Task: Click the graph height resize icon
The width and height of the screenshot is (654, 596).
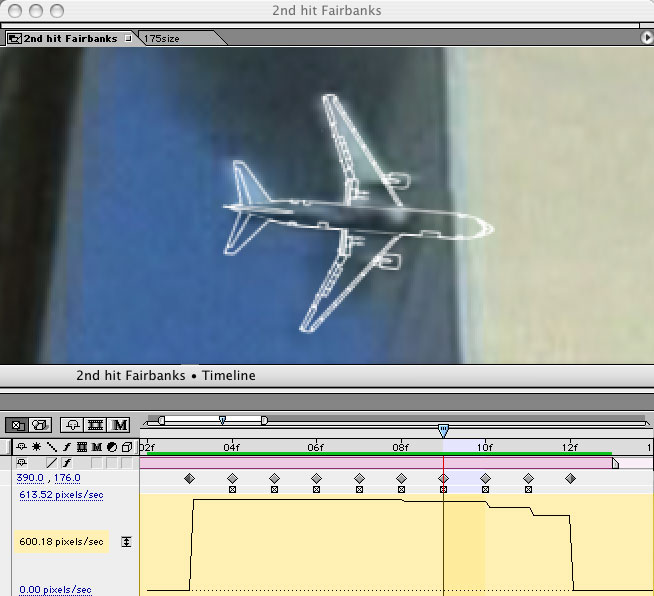Action: (126, 542)
